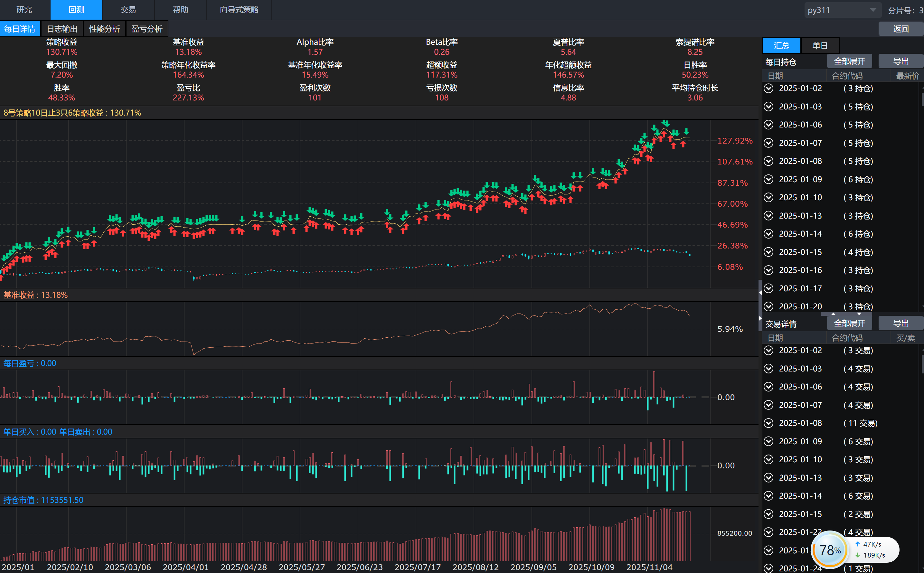Expand trades row for 2025-01-08

pos(768,423)
